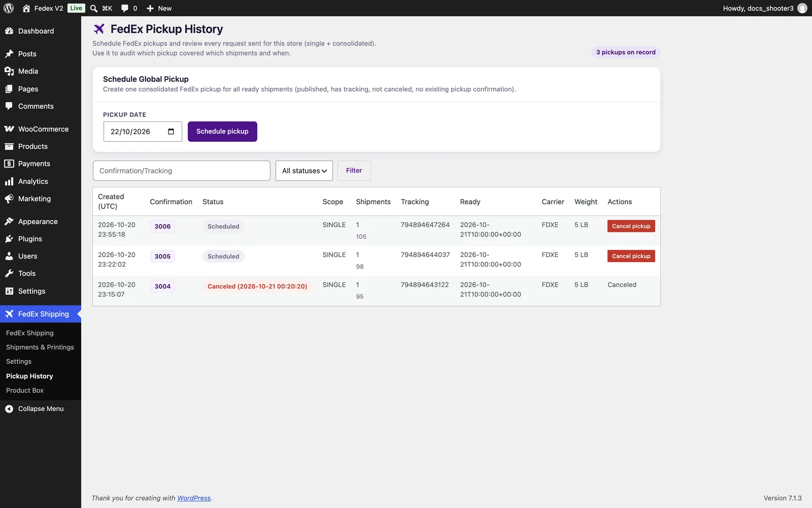Click the Marketing megaphone icon
Viewport: 812px width, 508px height.
[x=9, y=199]
